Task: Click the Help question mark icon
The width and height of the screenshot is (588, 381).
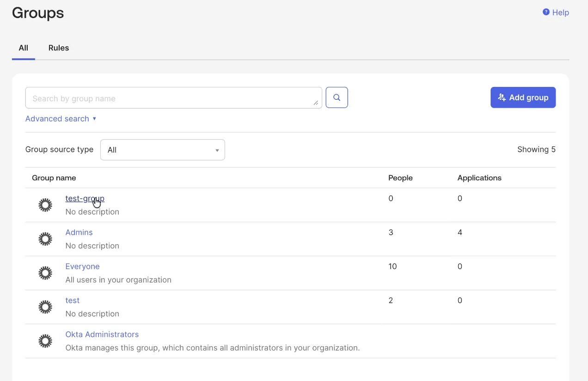Action: [x=546, y=12]
